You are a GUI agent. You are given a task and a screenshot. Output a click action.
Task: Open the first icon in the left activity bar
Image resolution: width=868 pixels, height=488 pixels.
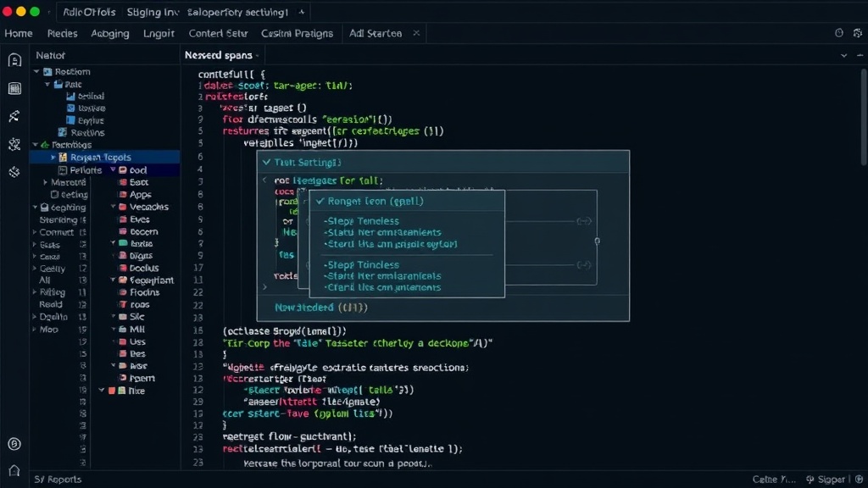(14, 60)
